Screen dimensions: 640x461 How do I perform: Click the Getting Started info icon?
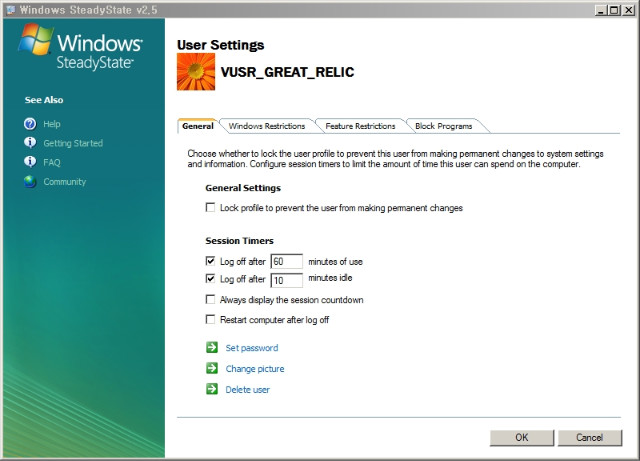30,143
